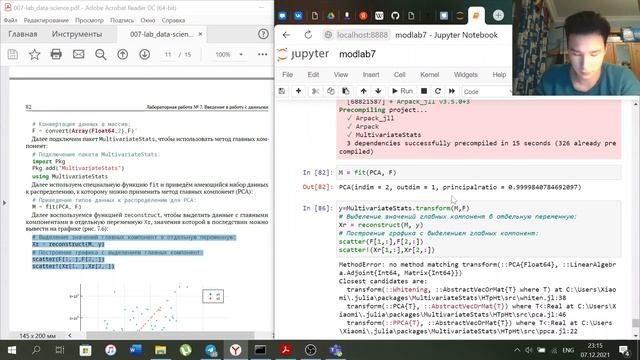
Task: Interrupt the kernel with the stop icon
Action: pyautogui.click(x=424, y=91)
